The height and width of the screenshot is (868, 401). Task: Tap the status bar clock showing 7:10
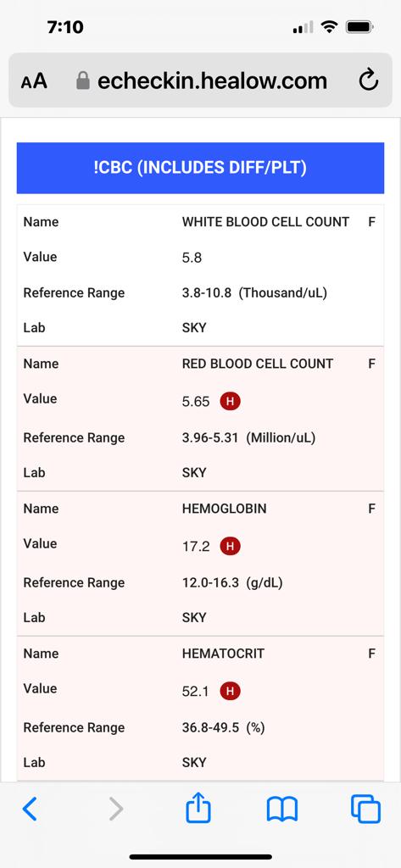coord(65,26)
